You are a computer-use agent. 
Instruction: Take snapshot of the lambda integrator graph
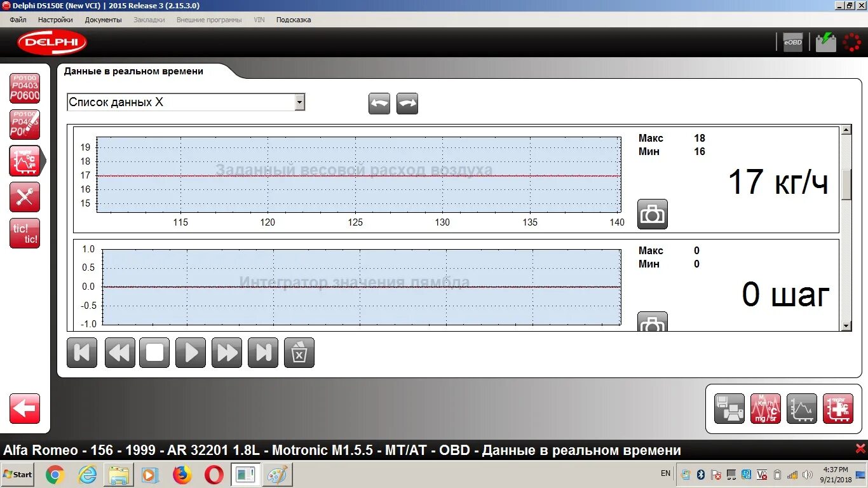coord(653,322)
